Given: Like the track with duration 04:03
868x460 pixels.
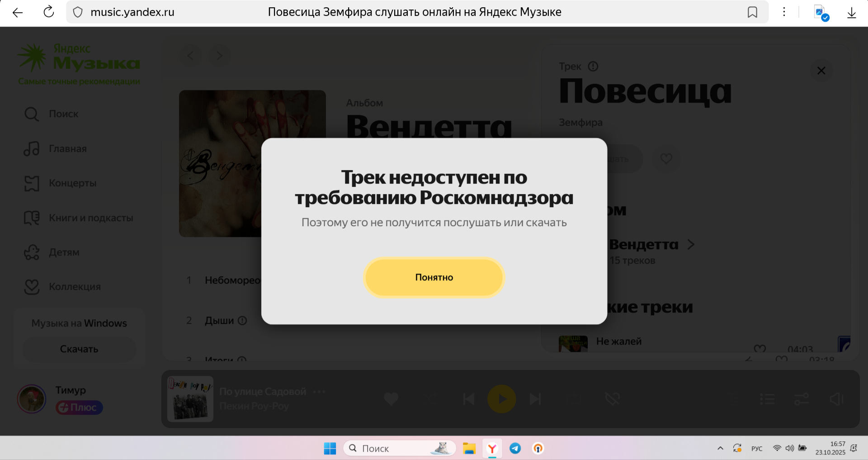Looking at the screenshot, I should pyautogui.click(x=760, y=349).
